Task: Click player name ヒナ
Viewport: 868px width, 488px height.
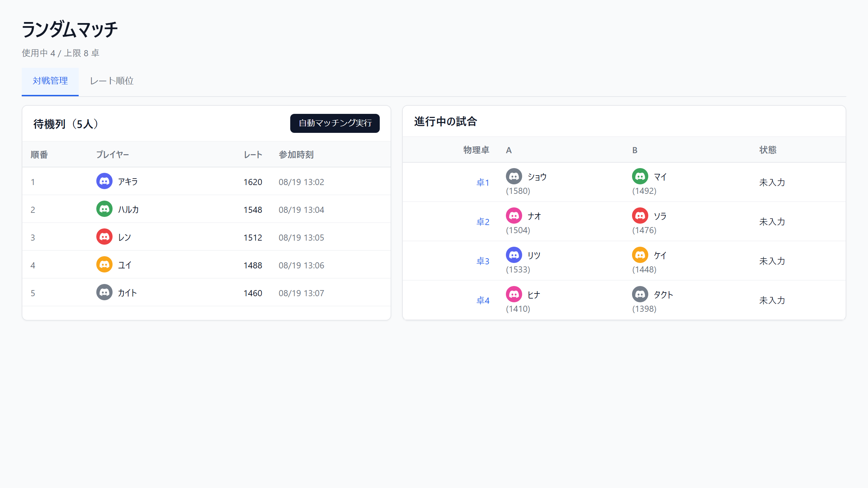Action: [x=534, y=295]
